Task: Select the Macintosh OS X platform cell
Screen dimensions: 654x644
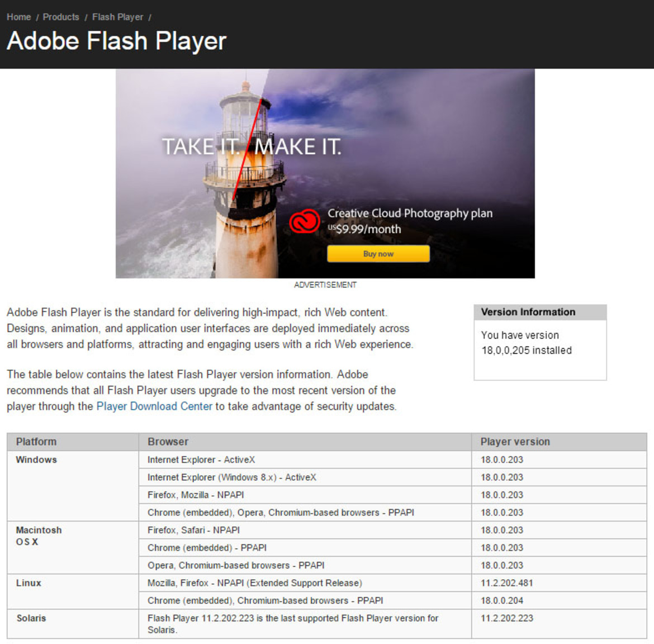Action: [x=73, y=547]
